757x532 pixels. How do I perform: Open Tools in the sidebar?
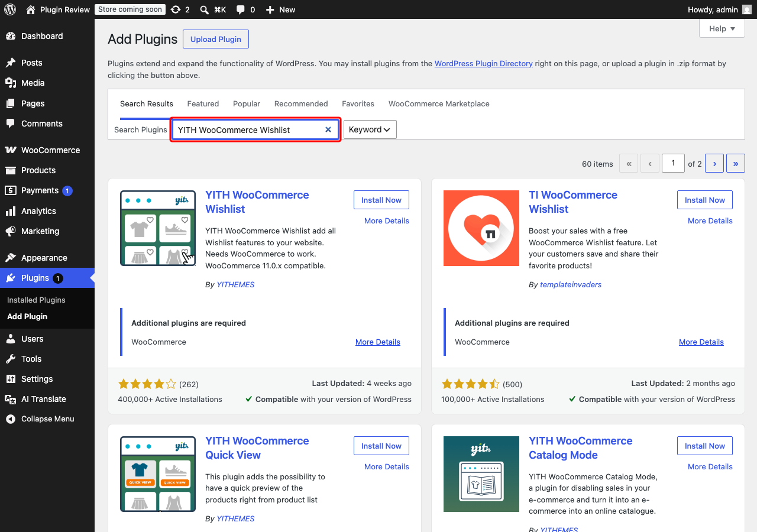(x=47, y=359)
